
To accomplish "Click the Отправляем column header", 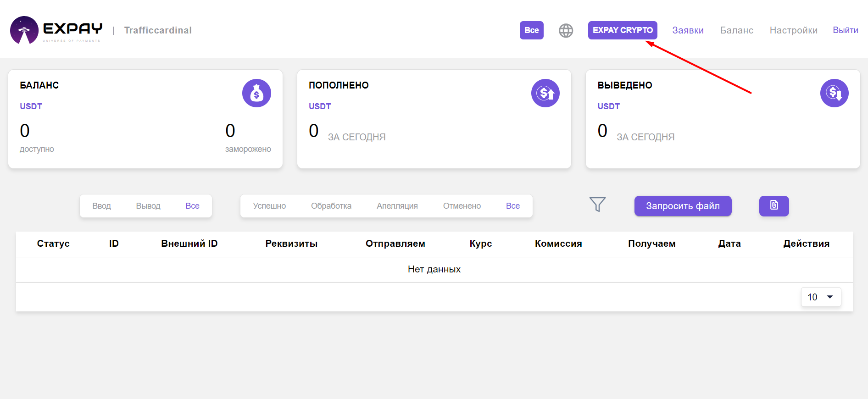I will click(x=395, y=244).
